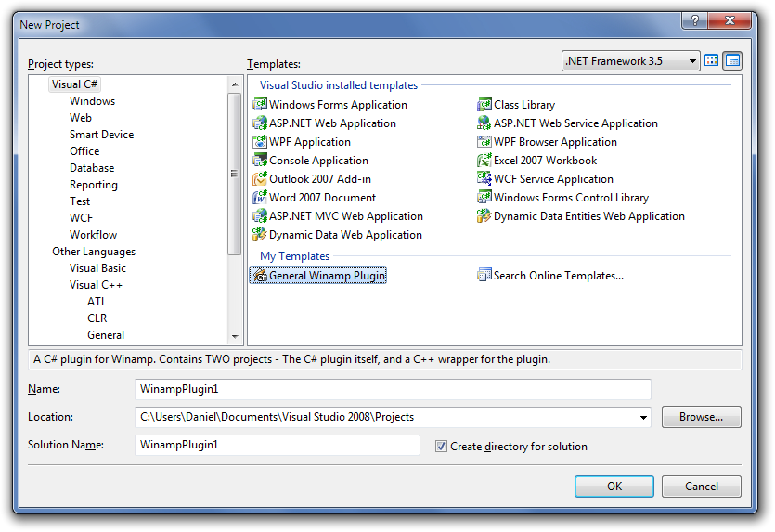Viewport: 775px width, 532px height.
Task: Select the WCF Service Application icon
Action: [484, 178]
